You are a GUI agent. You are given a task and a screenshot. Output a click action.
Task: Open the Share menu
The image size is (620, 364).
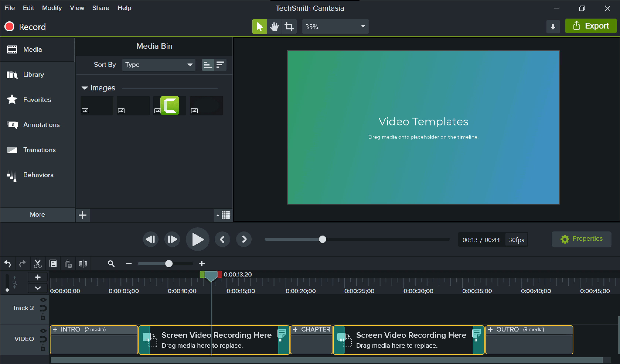pyautogui.click(x=101, y=8)
